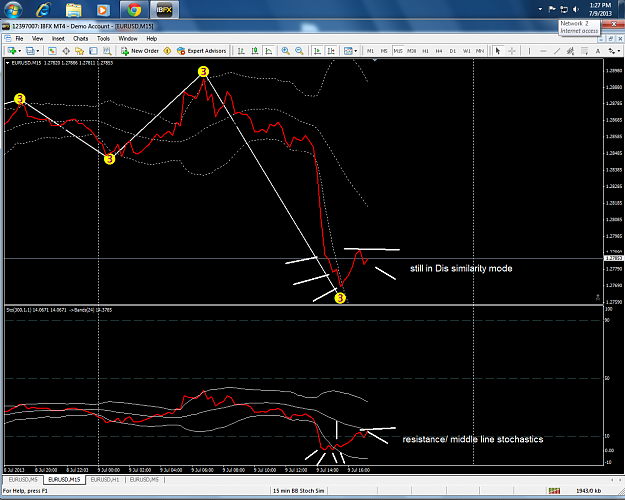The image size is (625, 500).
Task: Open the Window menu
Action: (128, 39)
